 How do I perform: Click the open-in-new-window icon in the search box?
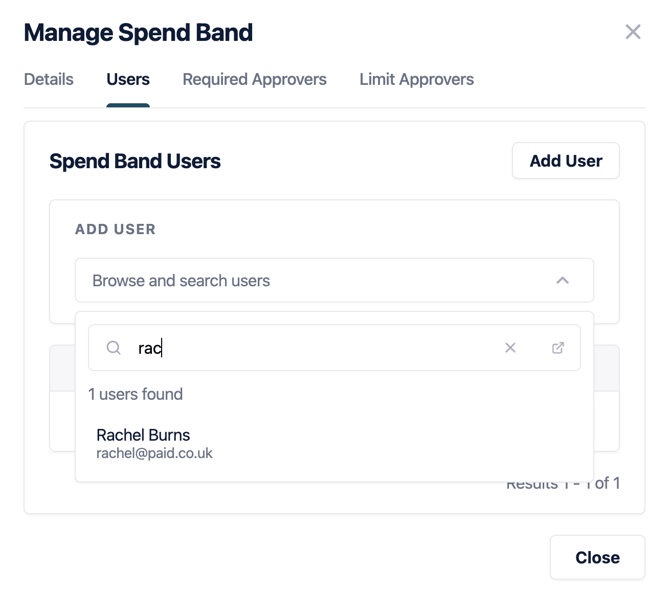pos(558,348)
